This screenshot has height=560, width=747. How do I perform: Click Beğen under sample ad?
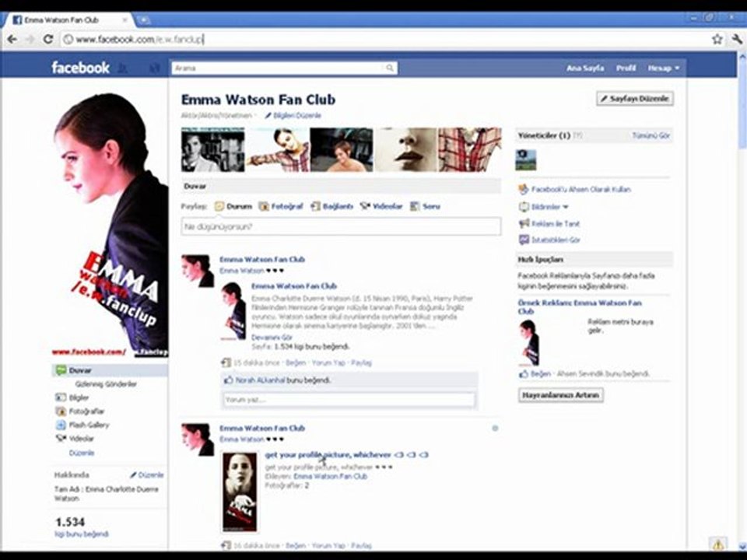pyautogui.click(x=540, y=374)
